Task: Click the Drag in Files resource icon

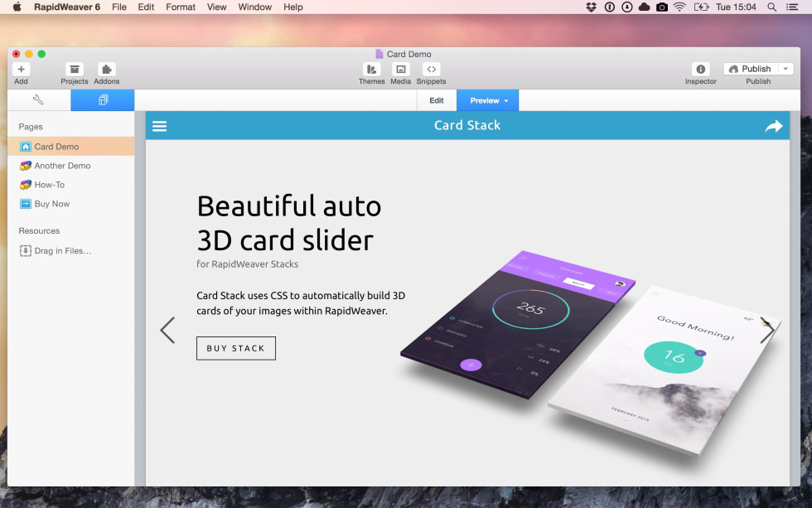Action: click(26, 250)
